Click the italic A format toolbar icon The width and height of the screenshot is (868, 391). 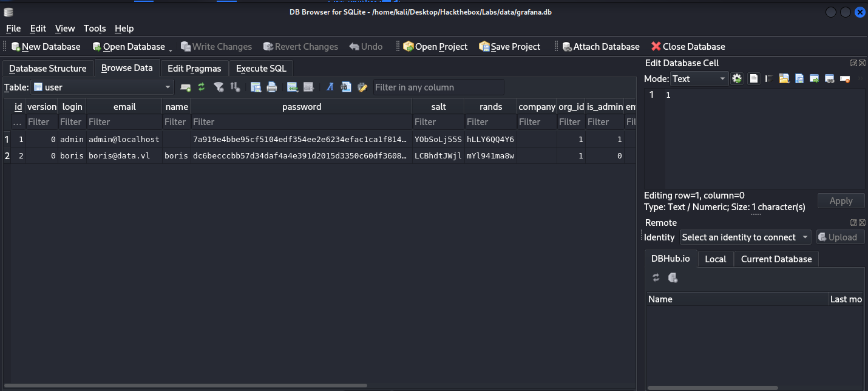(330, 87)
